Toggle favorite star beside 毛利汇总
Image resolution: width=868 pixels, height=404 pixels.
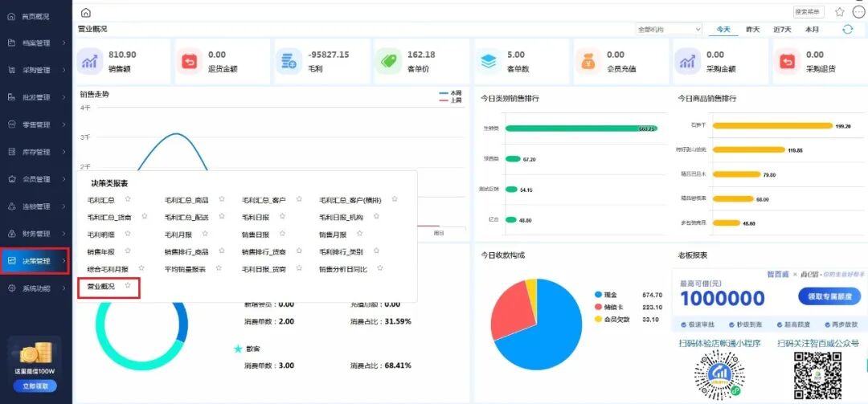127,199
